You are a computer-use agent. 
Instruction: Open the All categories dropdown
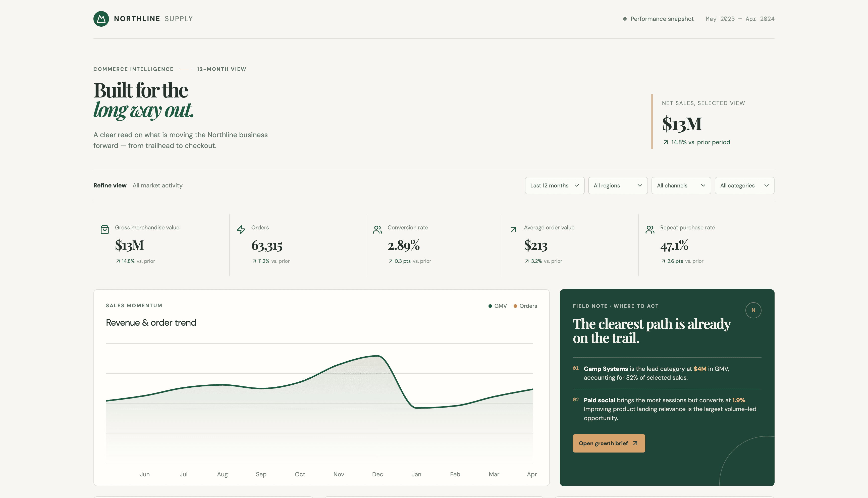[744, 185]
